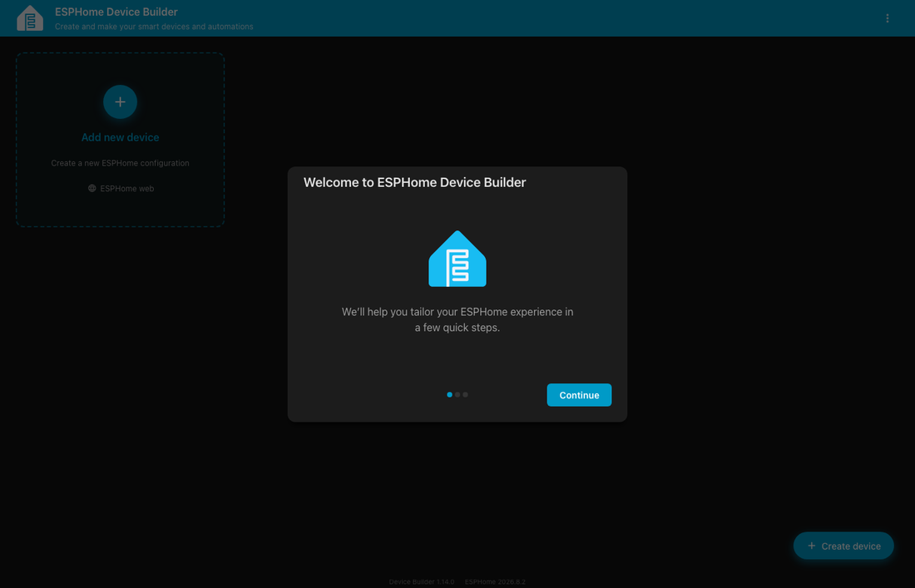Viewport: 915px width, 588px height.
Task: Click the Create device floating button
Action: click(843, 546)
